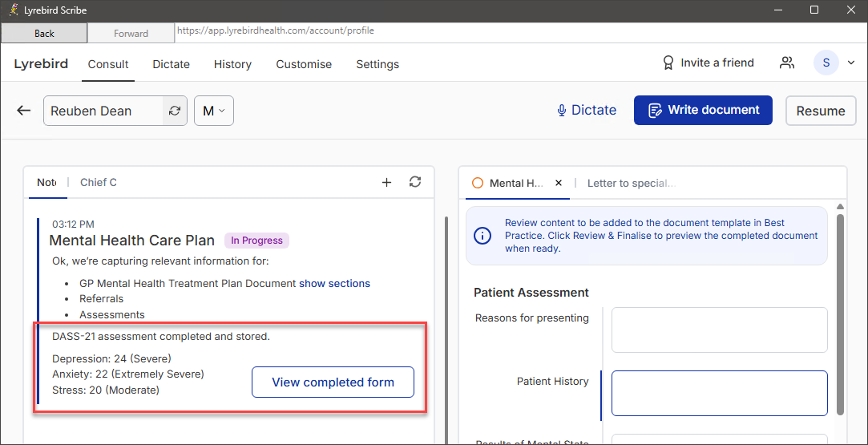Screen dimensions: 868x445
Task: Click the Dictate microphone button
Action: tap(586, 110)
